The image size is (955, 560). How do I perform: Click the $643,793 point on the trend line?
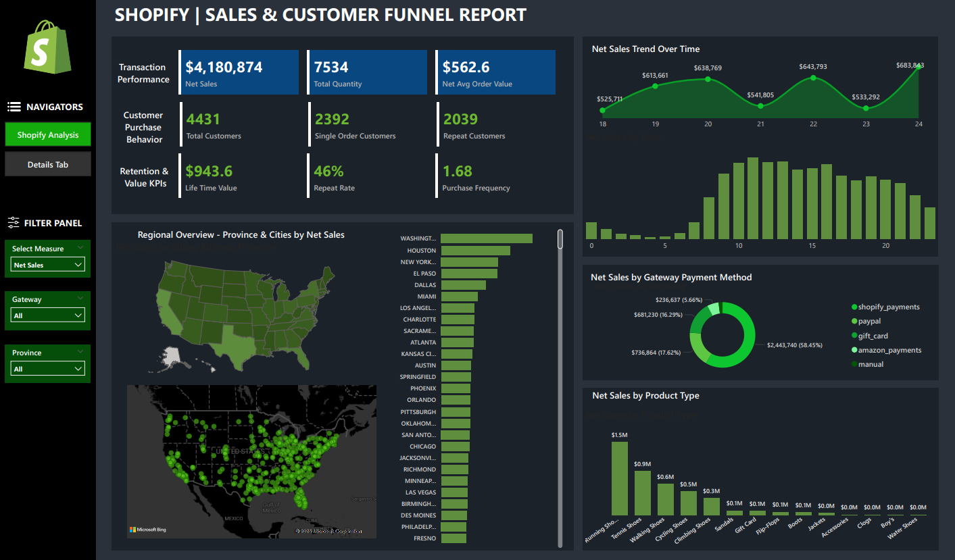click(813, 78)
